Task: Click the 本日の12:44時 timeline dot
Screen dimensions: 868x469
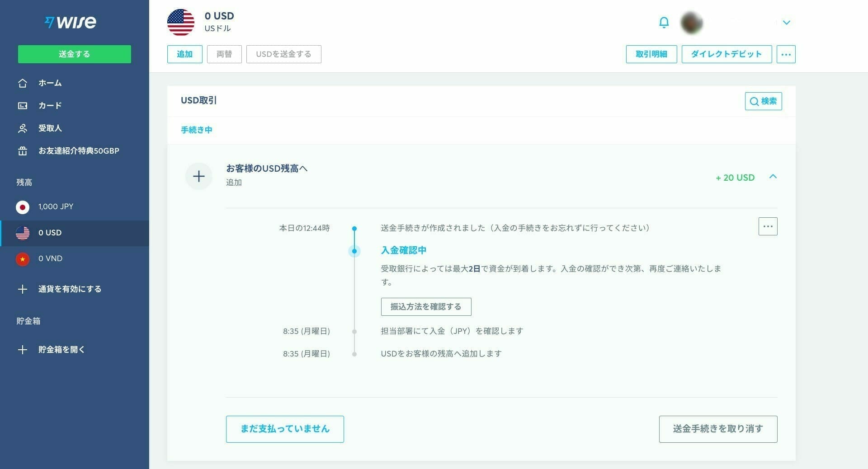Action: [354, 229]
